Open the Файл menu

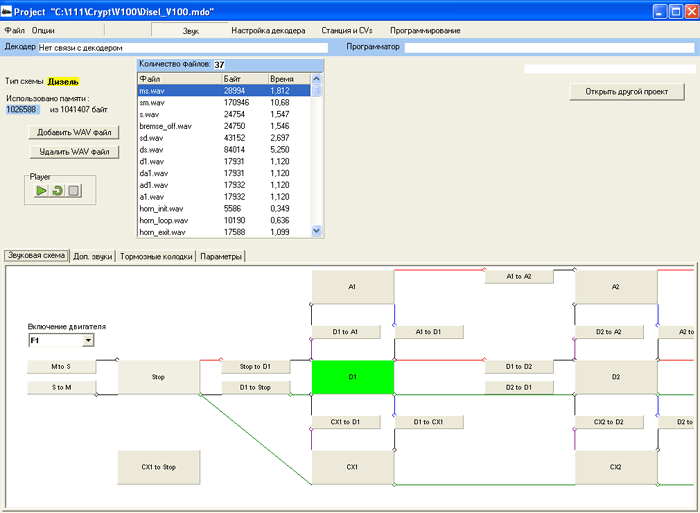[15, 30]
